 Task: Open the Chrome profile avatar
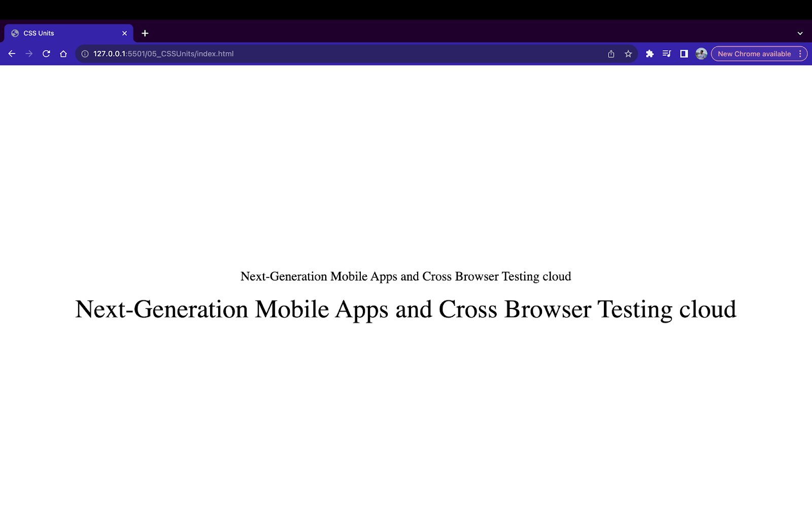(701, 54)
